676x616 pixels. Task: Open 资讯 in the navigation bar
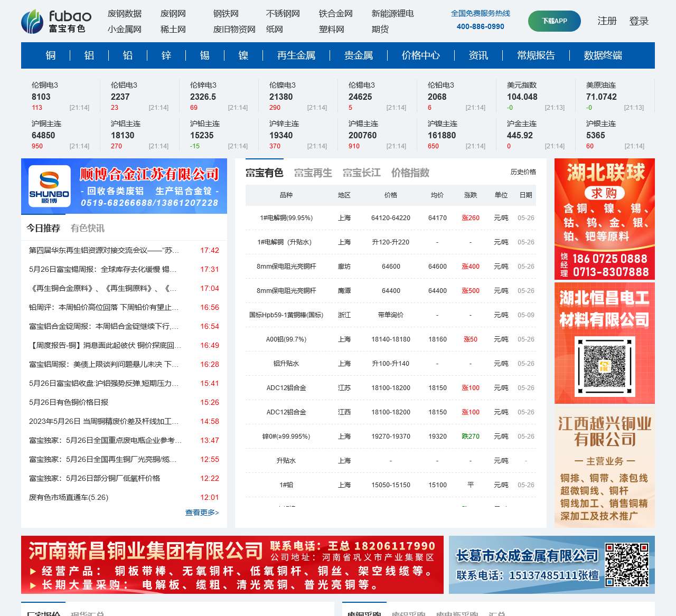click(478, 55)
